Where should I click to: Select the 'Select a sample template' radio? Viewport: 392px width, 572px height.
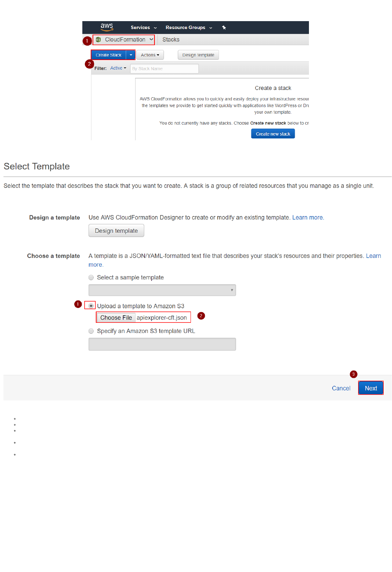91,278
